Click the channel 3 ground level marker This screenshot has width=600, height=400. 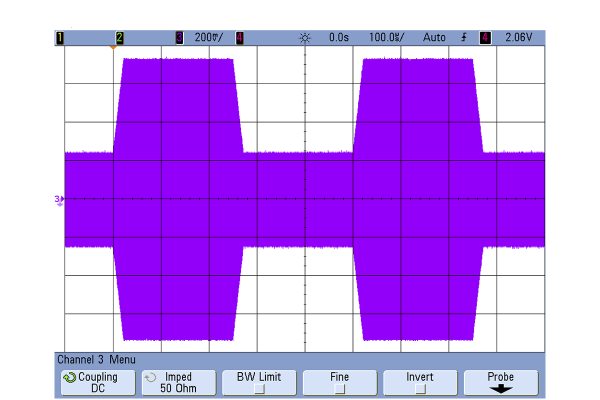pyautogui.click(x=58, y=200)
